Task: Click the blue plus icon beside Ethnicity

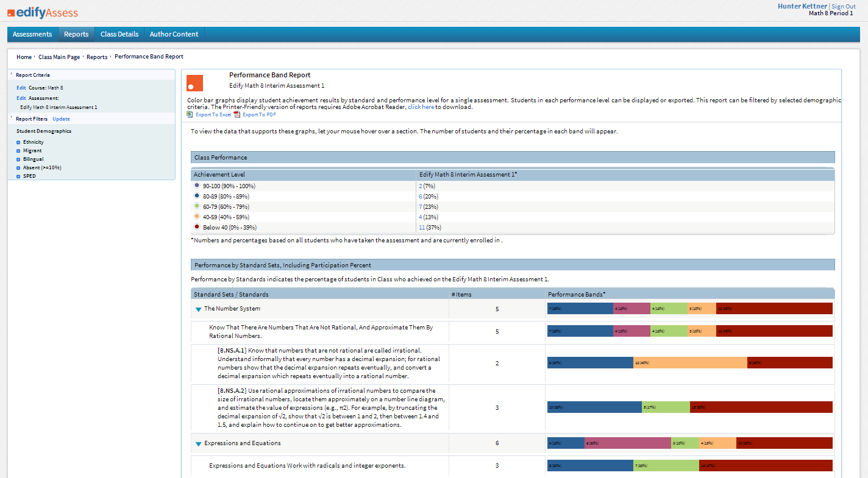Action: click(x=18, y=142)
